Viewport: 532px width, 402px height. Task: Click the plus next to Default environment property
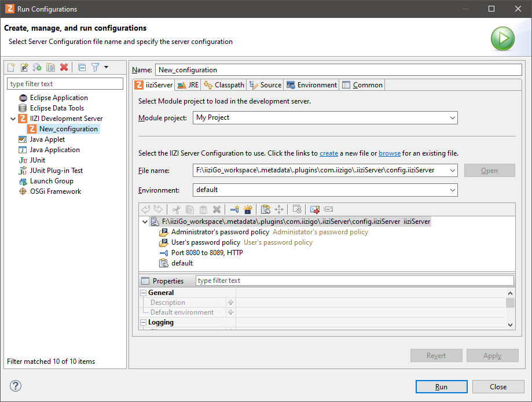point(231,312)
